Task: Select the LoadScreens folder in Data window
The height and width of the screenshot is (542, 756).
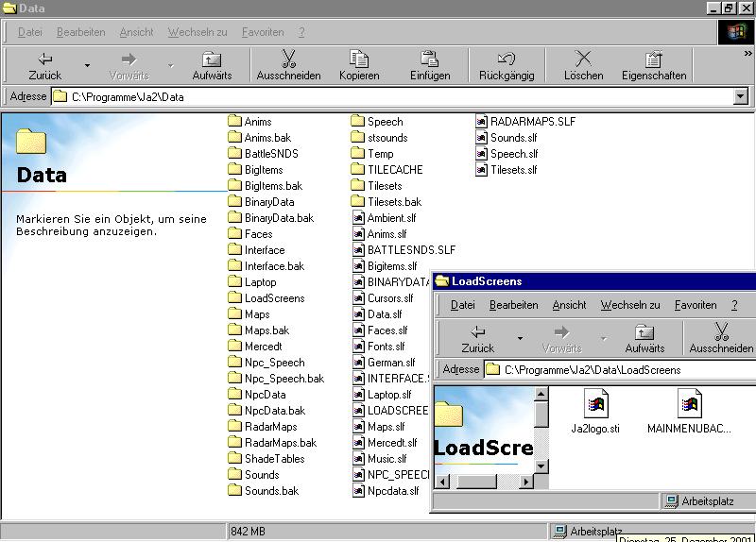Action: (x=266, y=298)
